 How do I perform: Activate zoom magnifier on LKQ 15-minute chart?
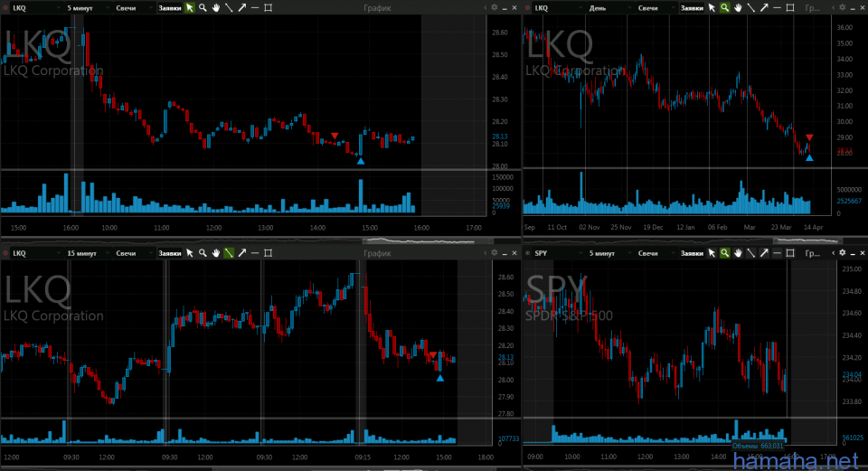203,253
